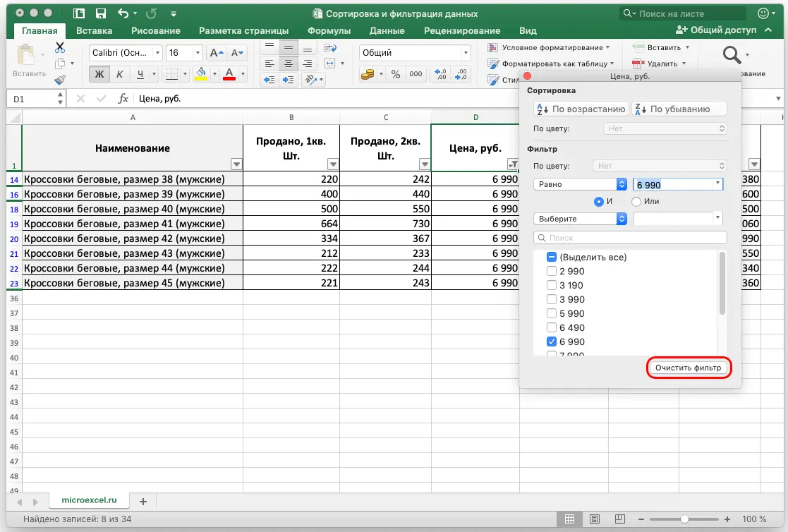Click the Undo arrow icon
The image size is (788, 532).
coord(123,13)
